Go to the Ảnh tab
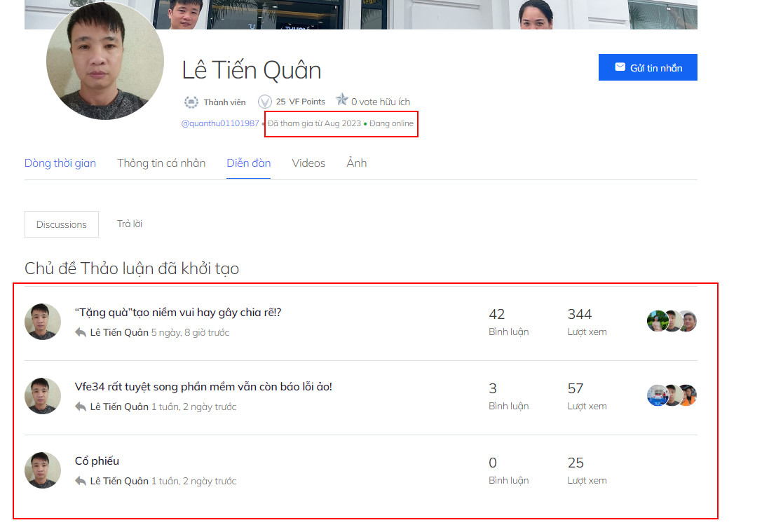This screenshot has width=769, height=532. point(356,163)
